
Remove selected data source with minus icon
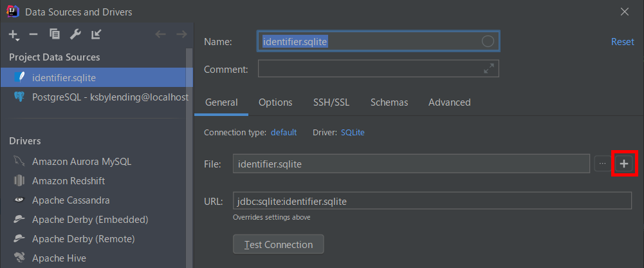point(33,35)
